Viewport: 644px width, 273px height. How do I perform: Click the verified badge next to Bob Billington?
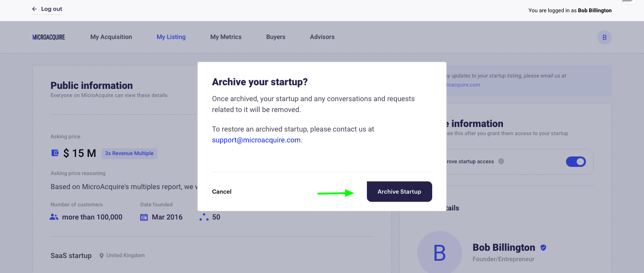pos(543,248)
